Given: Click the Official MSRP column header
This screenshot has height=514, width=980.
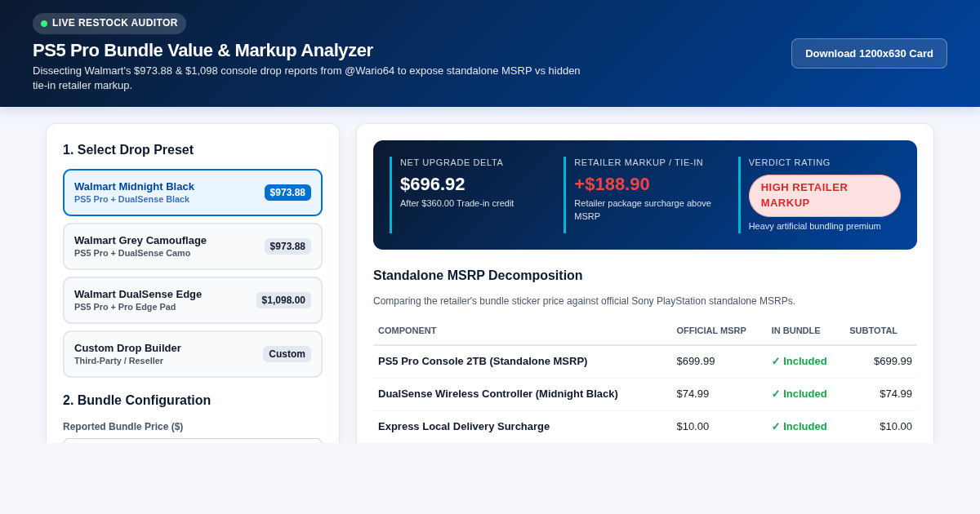Looking at the screenshot, I should tap(711, 330).
